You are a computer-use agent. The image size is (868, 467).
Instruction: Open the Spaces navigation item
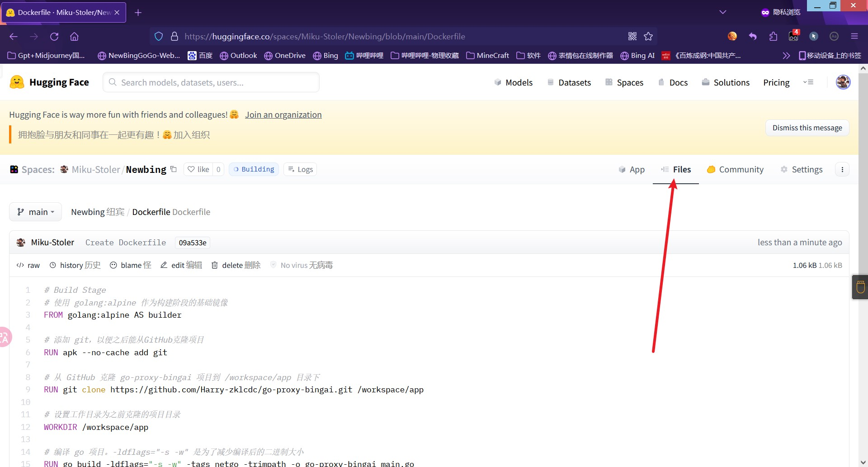click(x=624, y=82)
